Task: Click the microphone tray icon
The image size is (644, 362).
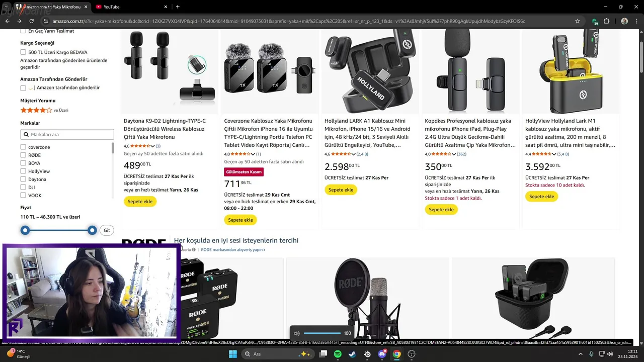Action: click(x=591, y=354)
